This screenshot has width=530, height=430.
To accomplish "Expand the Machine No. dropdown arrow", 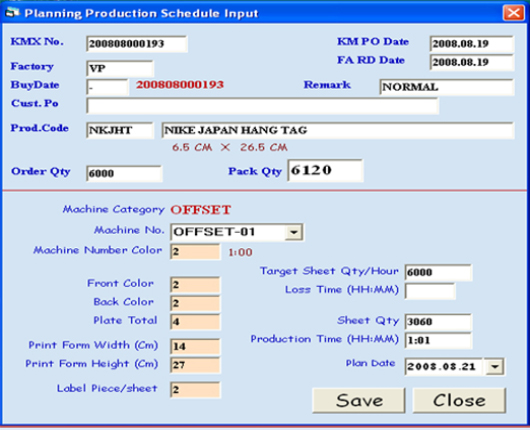I will (293, 232).
